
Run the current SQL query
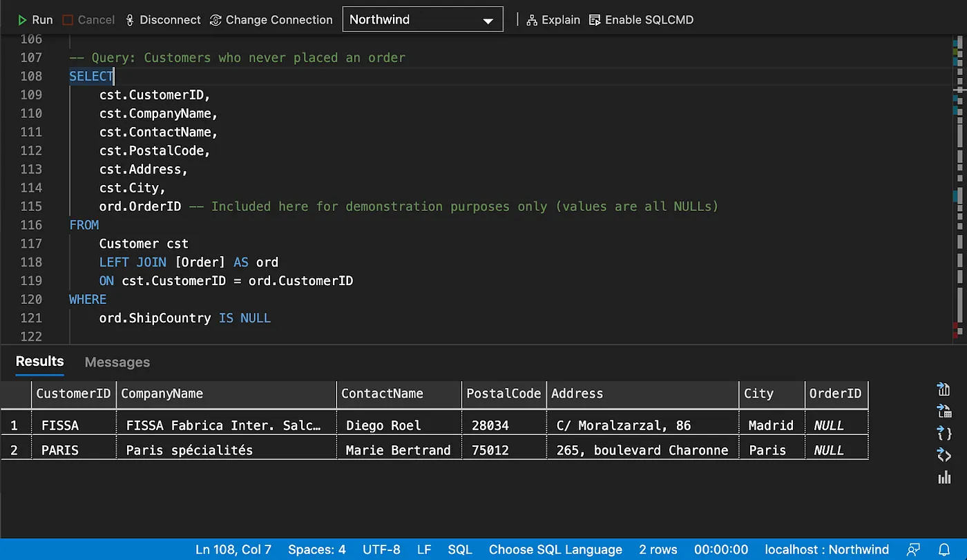[35, 20]
